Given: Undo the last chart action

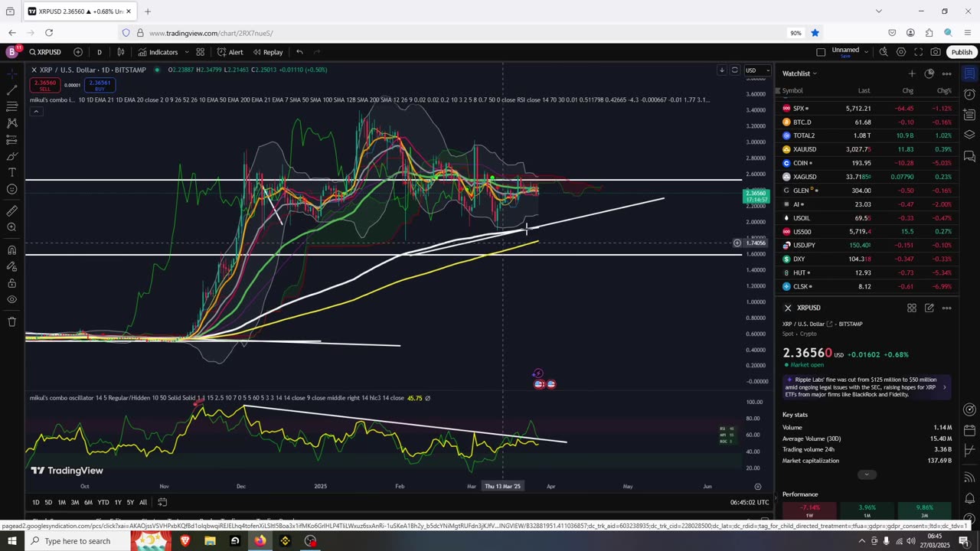Looking at the screenshot, I should point(299,52).
